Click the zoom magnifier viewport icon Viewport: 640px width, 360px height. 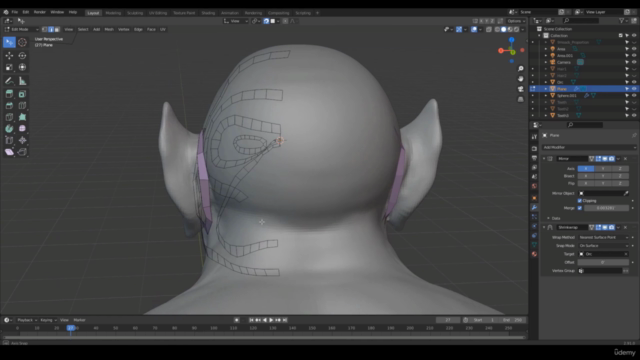tap(520, 69)
